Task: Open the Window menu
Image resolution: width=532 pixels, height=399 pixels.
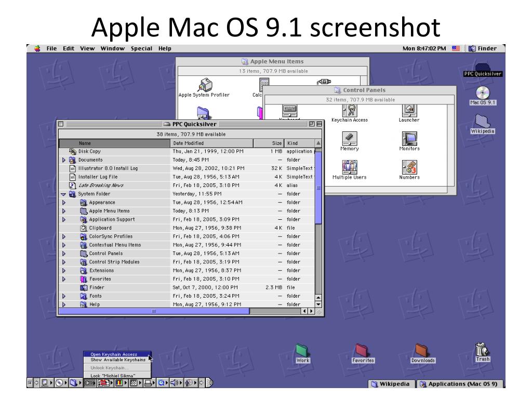Action: (x=113, y=48)
